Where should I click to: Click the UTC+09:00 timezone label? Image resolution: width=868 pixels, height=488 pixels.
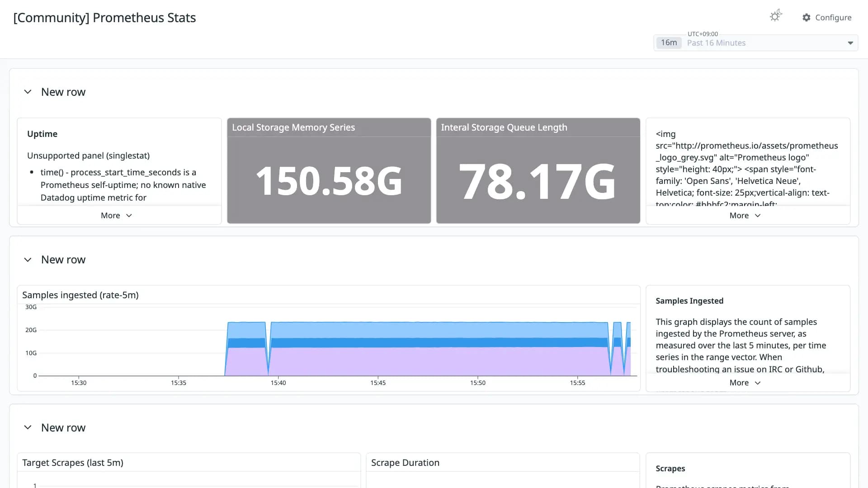pyautogui.click(x=703, y=34)
